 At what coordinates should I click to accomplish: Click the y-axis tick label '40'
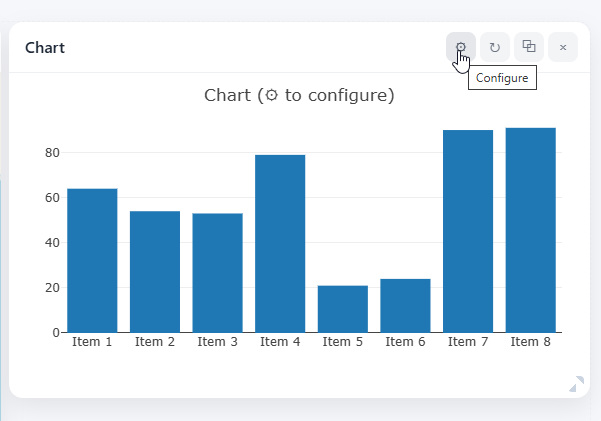tap(52, 243)
